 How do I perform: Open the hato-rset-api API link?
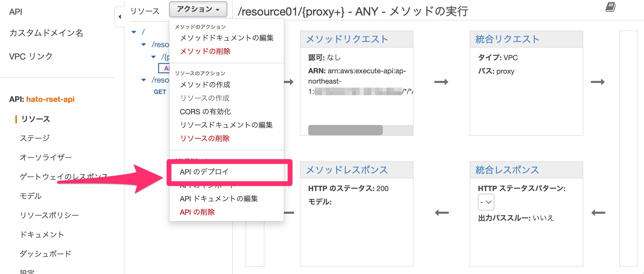50,99
